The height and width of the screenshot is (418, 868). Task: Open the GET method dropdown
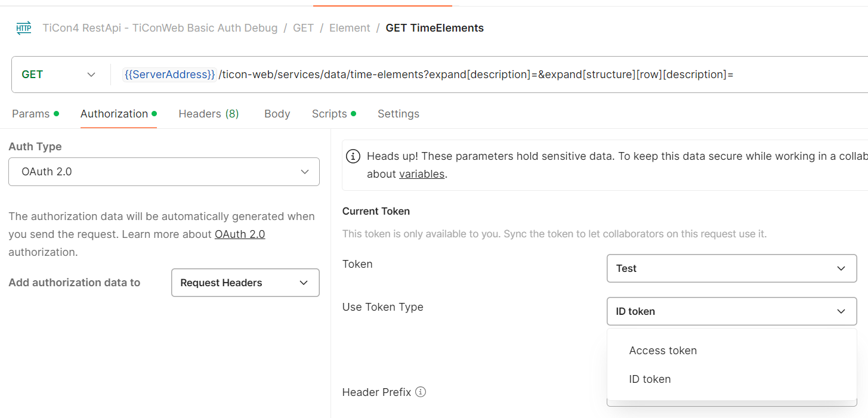click(58, 75)
